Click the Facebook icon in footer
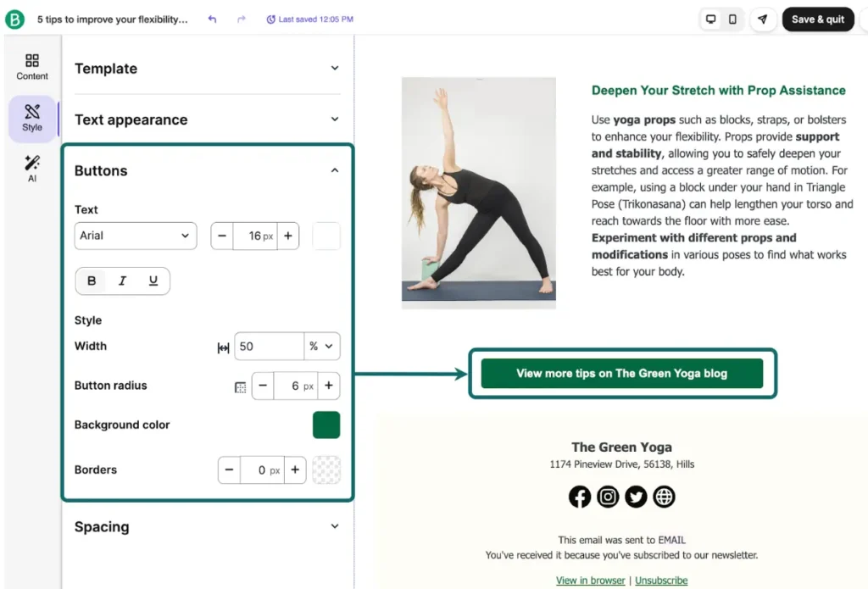This screenshot has height=589, width=868. pyautogui.click(x=580, y=497)
